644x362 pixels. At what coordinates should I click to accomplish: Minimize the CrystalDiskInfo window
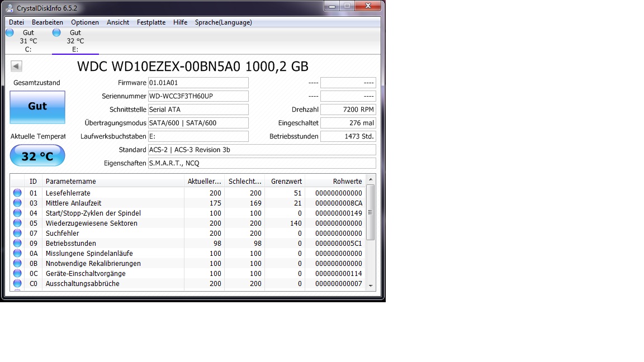click(x=332, y=6)
